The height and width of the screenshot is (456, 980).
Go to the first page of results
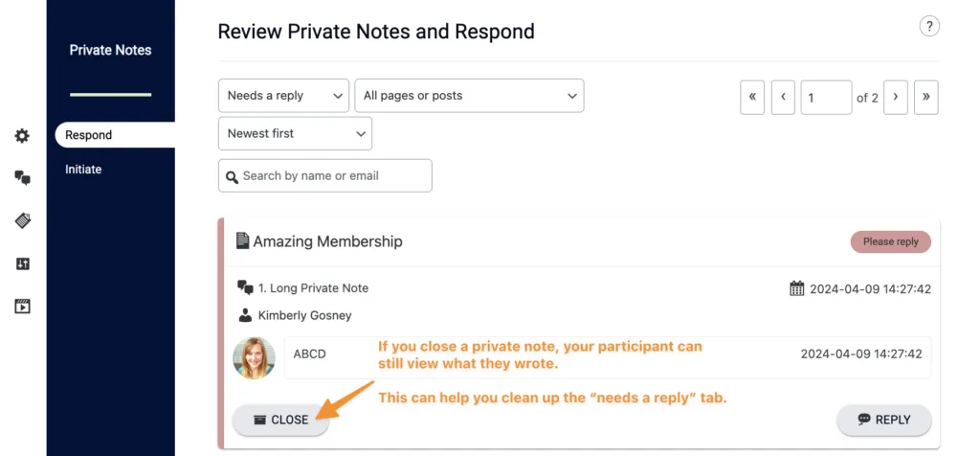pos(752,98)
